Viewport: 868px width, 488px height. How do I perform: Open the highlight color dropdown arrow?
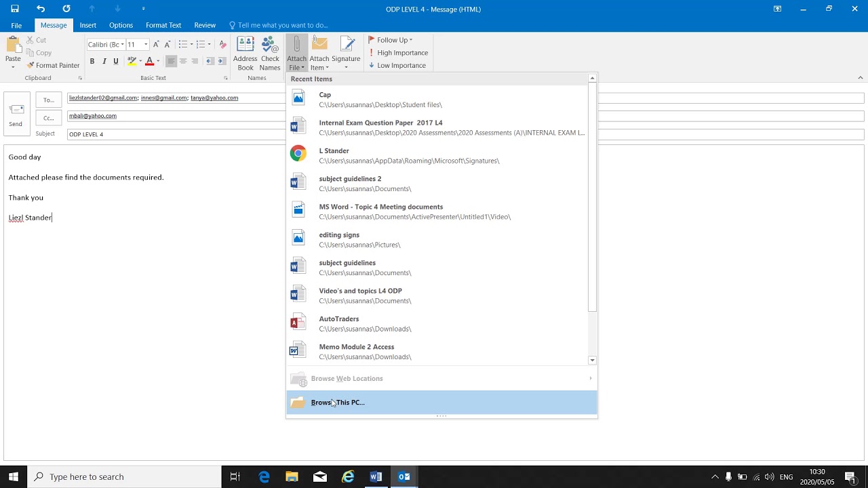pyautogui.click(x=140, y=61)
